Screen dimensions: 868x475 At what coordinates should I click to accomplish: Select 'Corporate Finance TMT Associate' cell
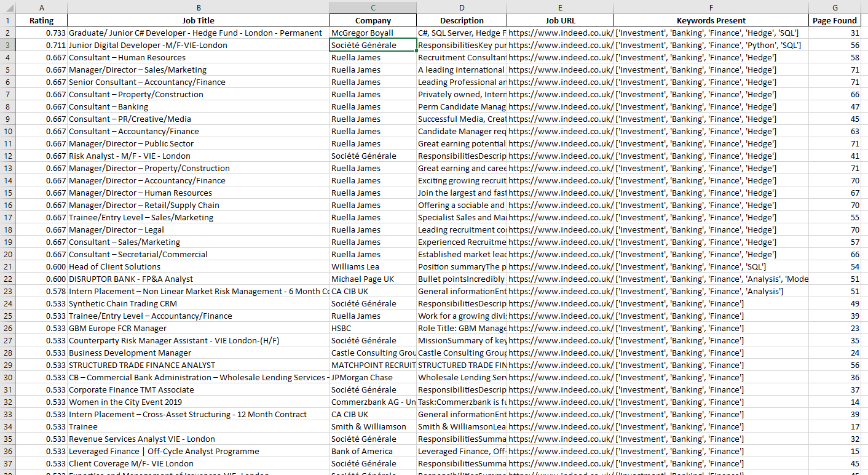(199, 389)
